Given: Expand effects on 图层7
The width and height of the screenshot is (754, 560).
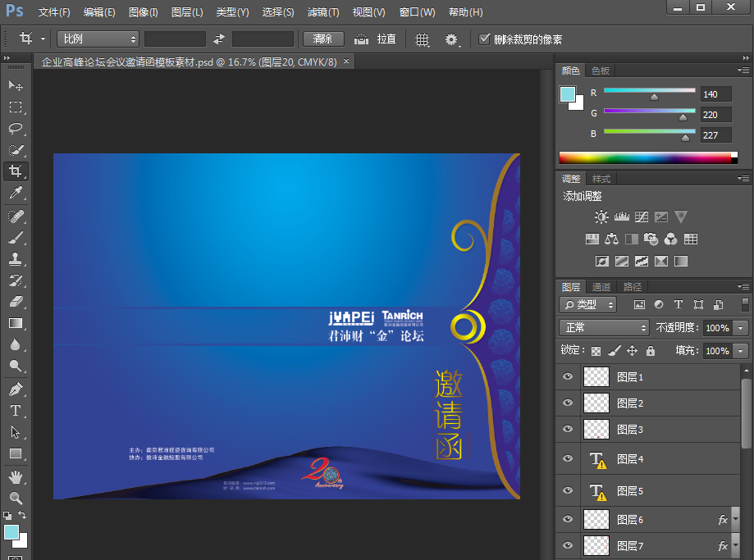Looking at the screenshot, I should (x=735, y=545).
